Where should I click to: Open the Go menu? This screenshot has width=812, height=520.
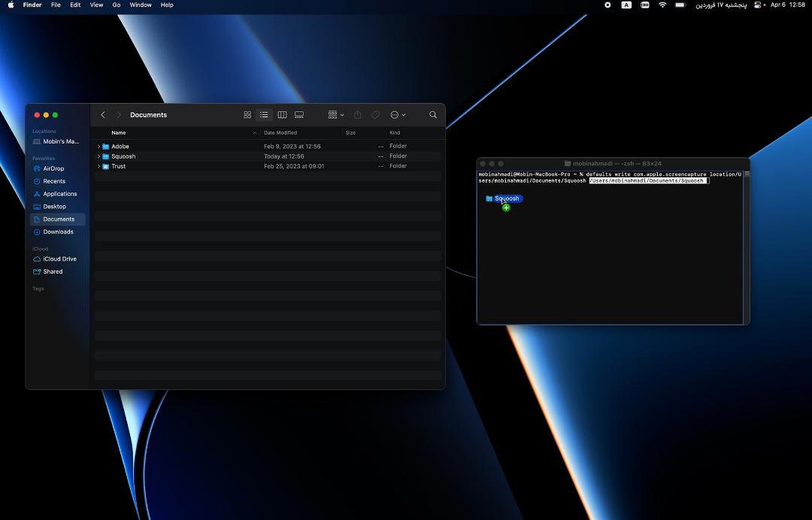tap(117, 5)
